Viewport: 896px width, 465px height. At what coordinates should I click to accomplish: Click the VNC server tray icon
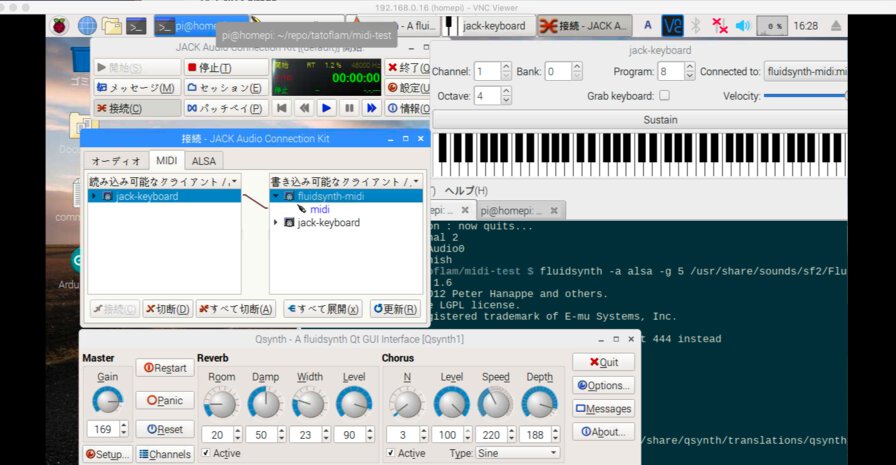pos(672,26)
